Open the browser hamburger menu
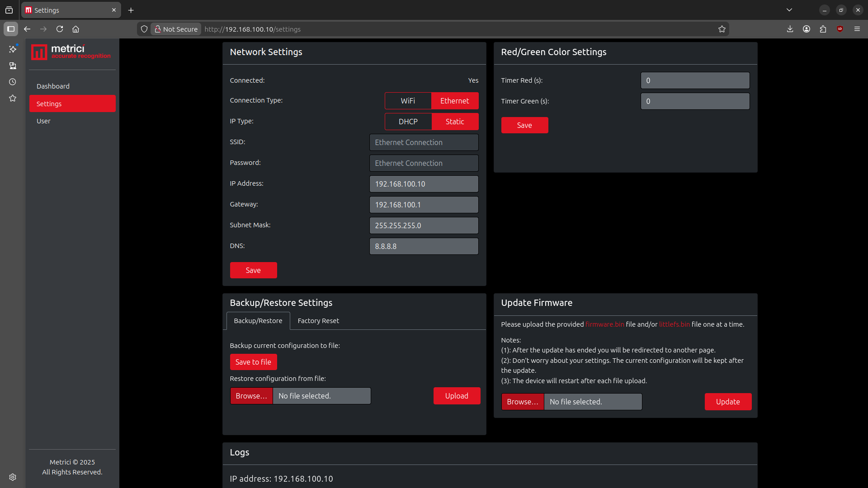Screen dimensions: 868x488 coord(857,29)
